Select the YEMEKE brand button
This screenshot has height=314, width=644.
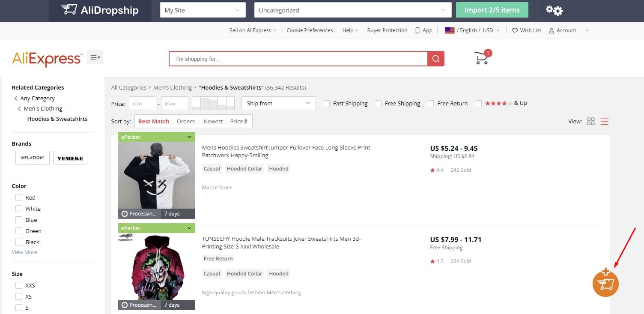pyautogui.click(x=70, y=158)
